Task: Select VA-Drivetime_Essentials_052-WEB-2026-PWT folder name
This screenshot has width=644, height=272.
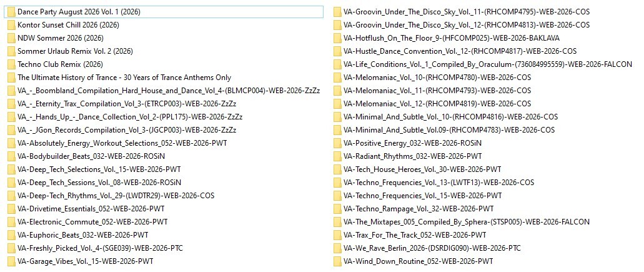Action: [91, 209]
